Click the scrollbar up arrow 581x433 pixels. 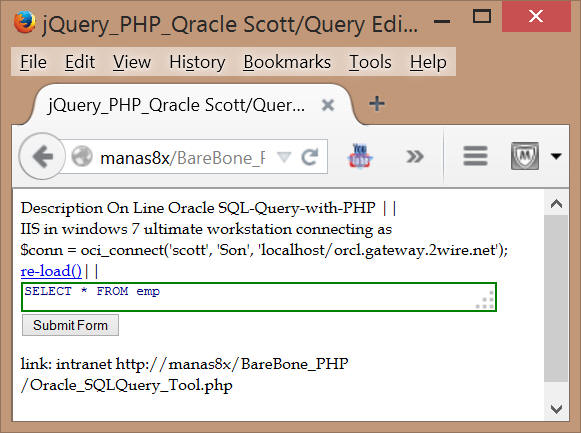[556, 204]
